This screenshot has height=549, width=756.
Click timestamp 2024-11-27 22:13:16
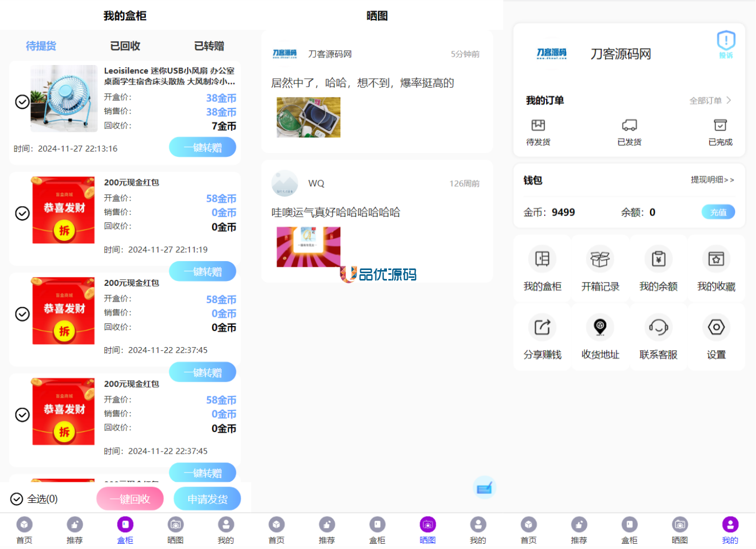tap(66, 149)
